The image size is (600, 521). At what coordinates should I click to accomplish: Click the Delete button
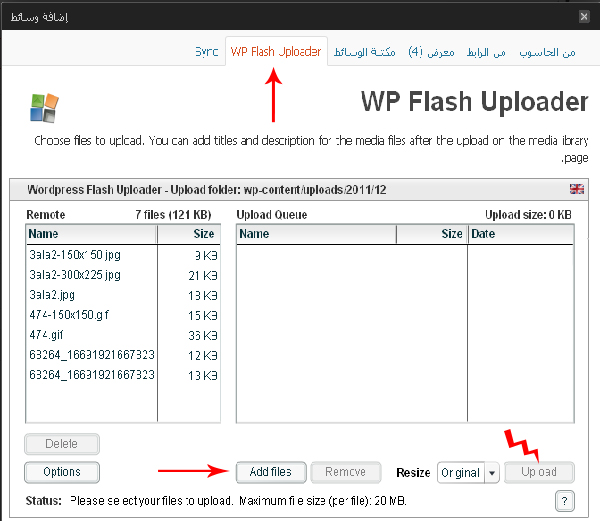click(62, 444)
